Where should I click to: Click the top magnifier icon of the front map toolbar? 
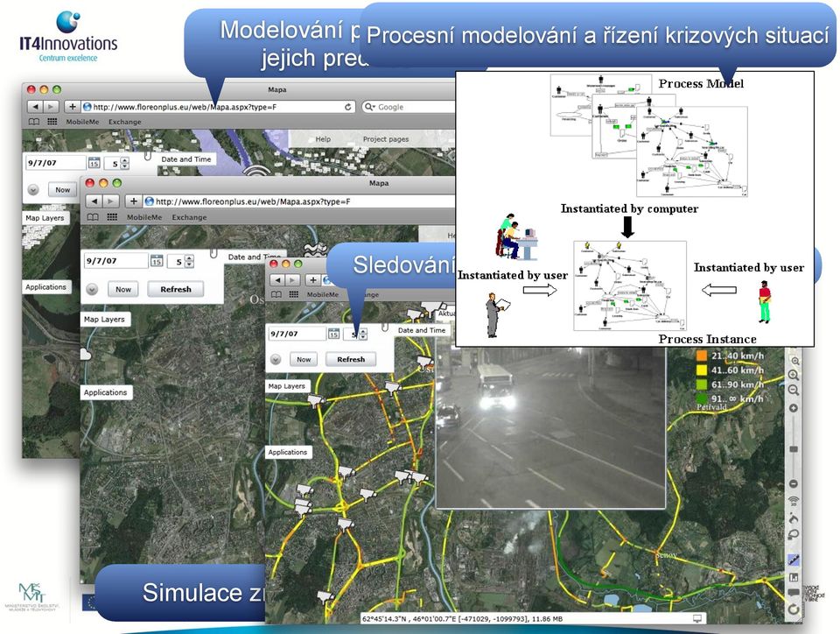click(795, 361)
